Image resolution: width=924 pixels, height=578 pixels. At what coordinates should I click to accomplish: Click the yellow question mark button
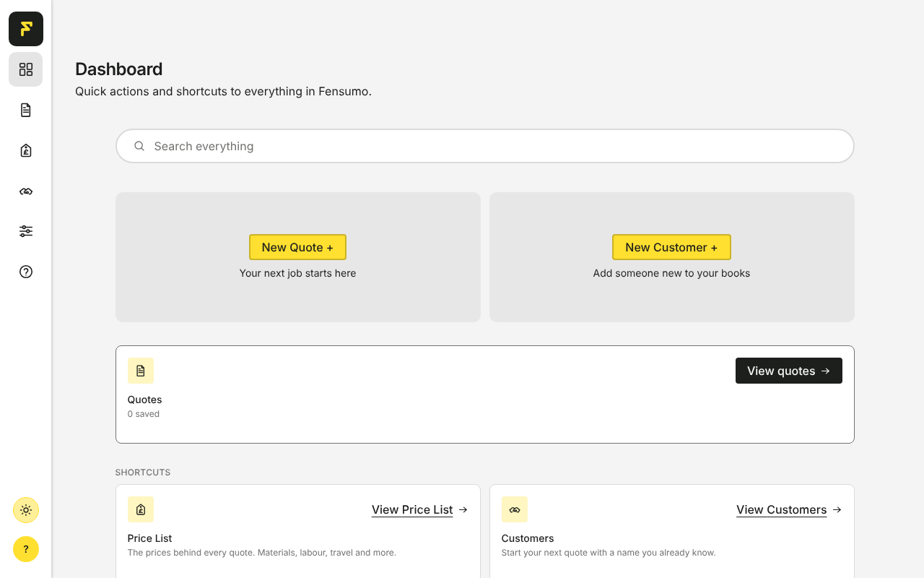point(26,549)
